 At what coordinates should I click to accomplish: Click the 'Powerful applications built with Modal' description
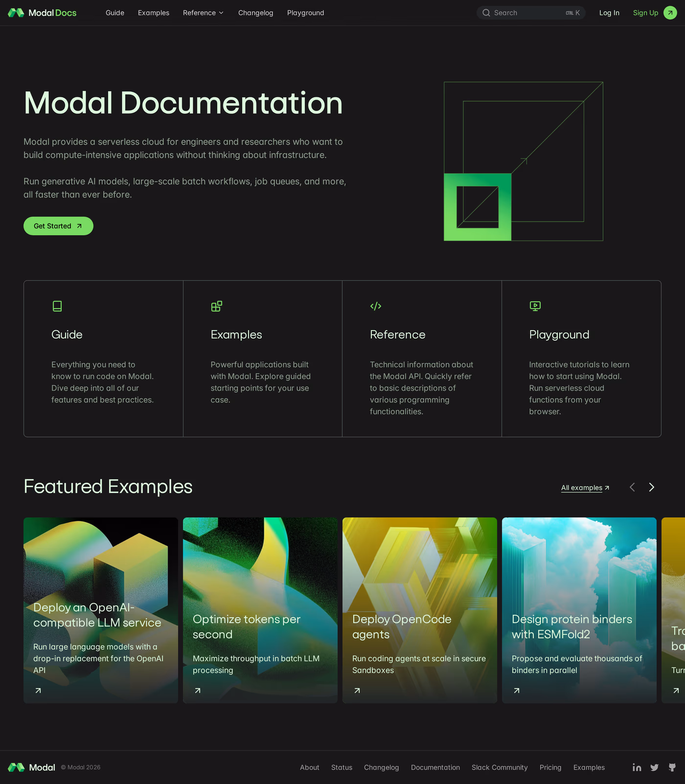pyautogui.click(x=261, y=382)
